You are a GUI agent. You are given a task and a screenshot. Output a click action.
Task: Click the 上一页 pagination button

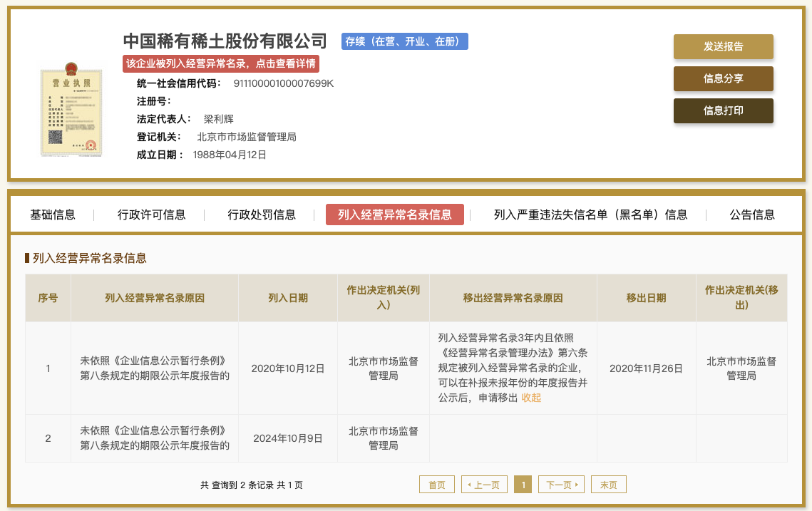pos(484,485)
